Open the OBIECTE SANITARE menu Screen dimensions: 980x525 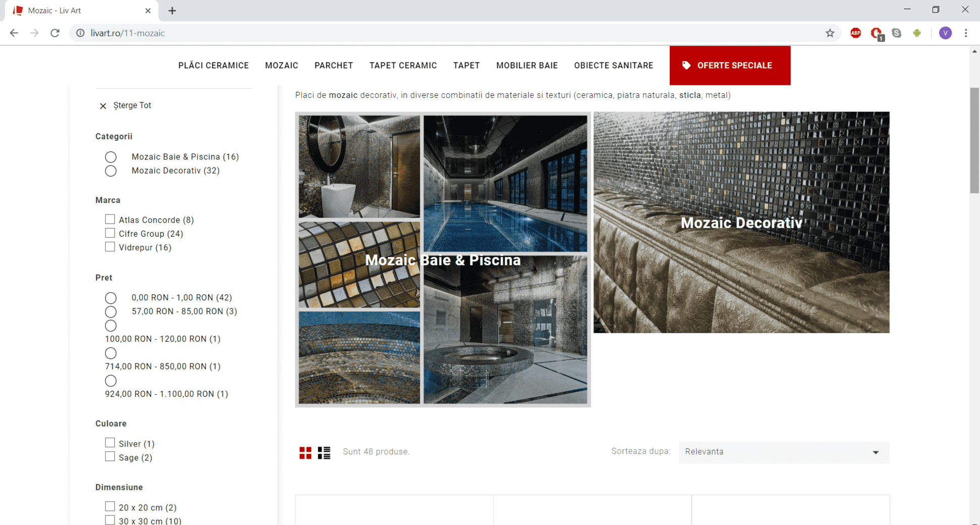tap(613, 66)
